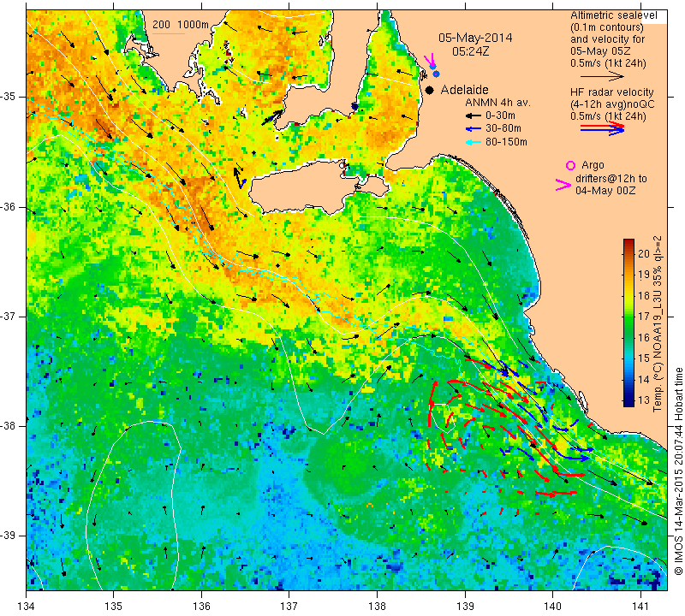Click the 141 longitude axis label
The image size is (685, 616).
(640, 607)
